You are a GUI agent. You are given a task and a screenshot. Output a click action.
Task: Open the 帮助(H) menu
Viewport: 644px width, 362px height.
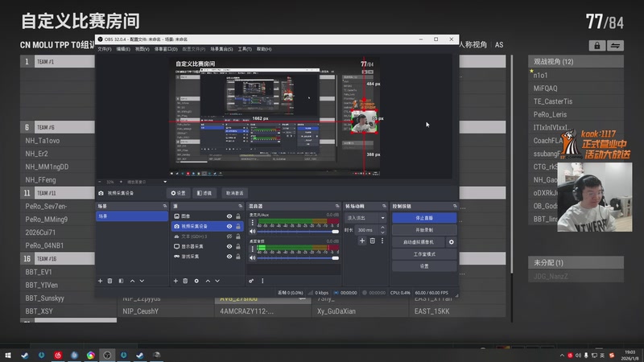[264, 49]
